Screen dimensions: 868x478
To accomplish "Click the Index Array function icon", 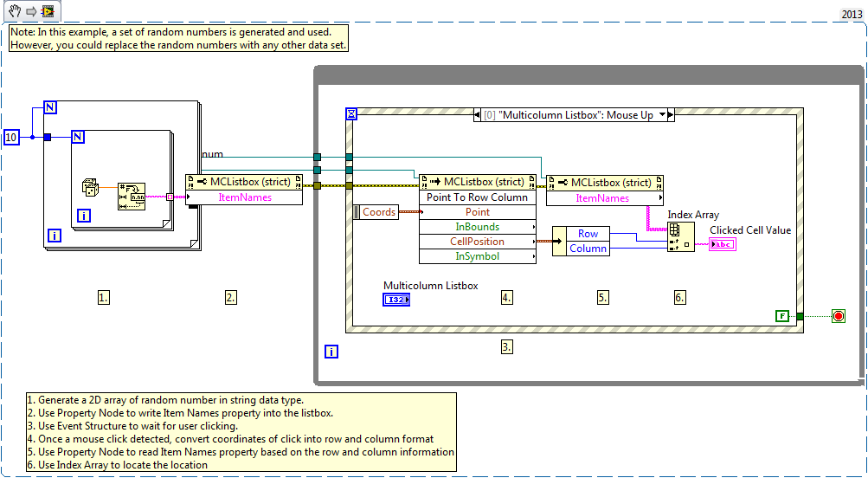I will (681, 237).
